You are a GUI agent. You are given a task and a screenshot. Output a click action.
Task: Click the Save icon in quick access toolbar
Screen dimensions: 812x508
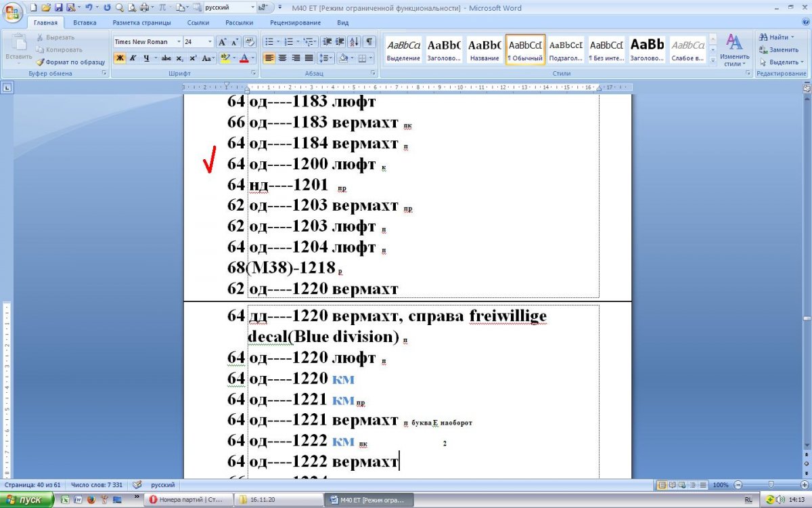(x=58, y=7)
